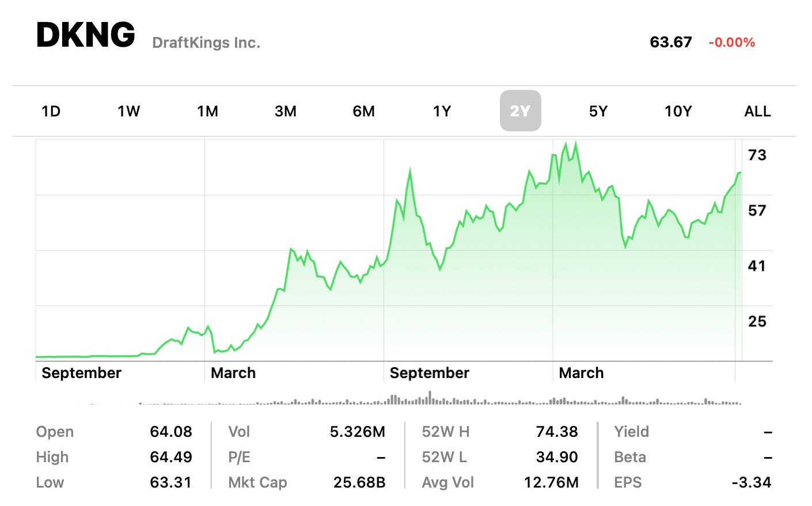Click the 73 y-axis price label
This screenshot has height=506, width=812.
757,155
